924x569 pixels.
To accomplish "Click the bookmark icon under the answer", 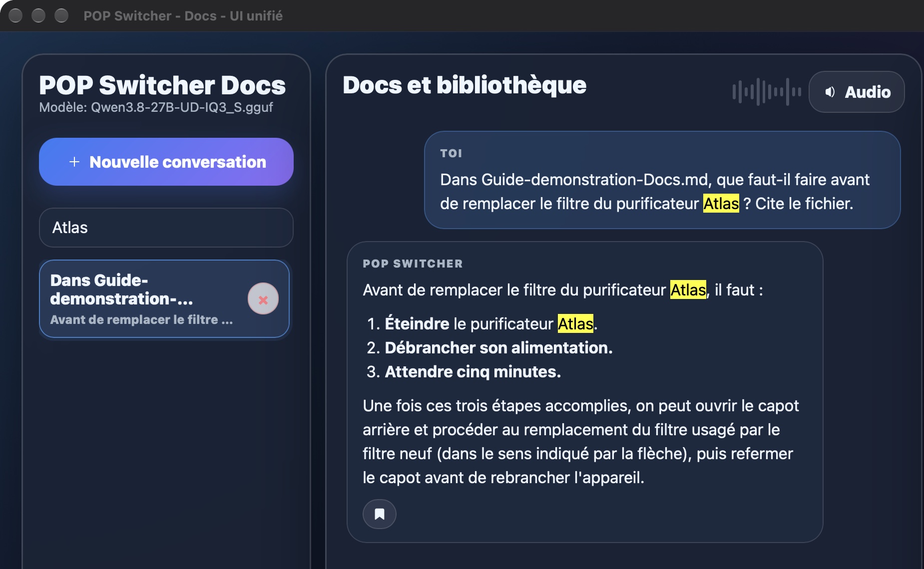I will pos(380,514).
